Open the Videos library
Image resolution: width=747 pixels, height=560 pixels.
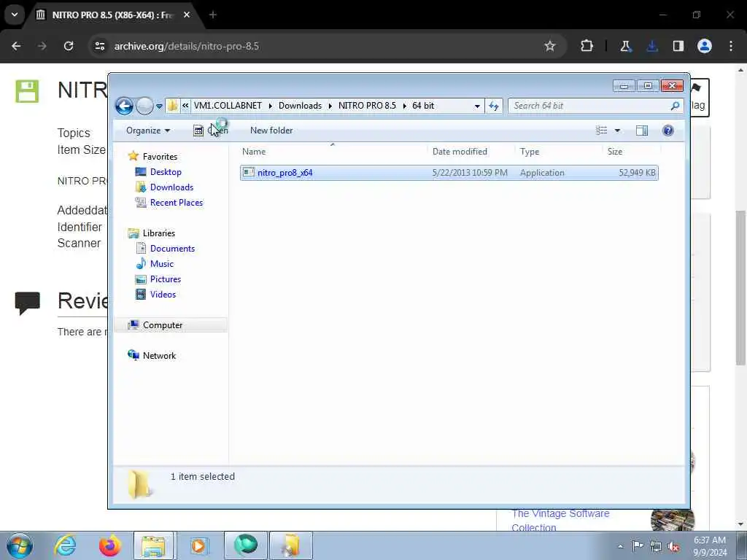[x=163, y=295]
